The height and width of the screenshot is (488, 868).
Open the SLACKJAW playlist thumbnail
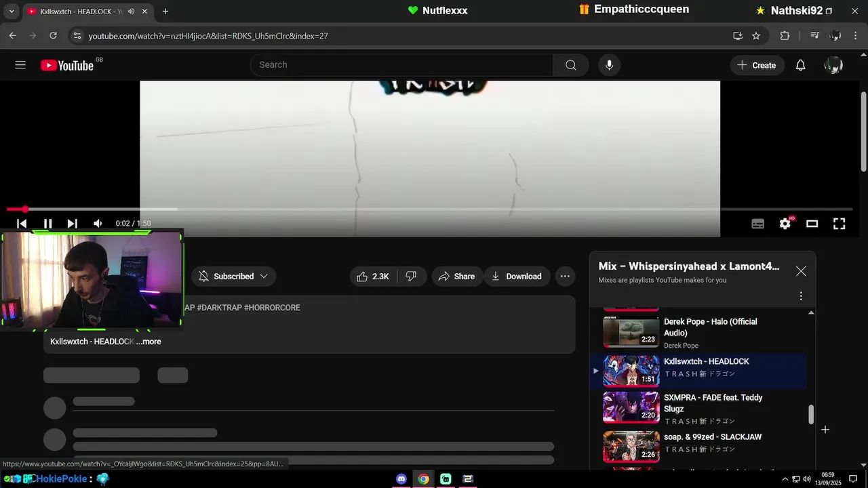[631, 447]
